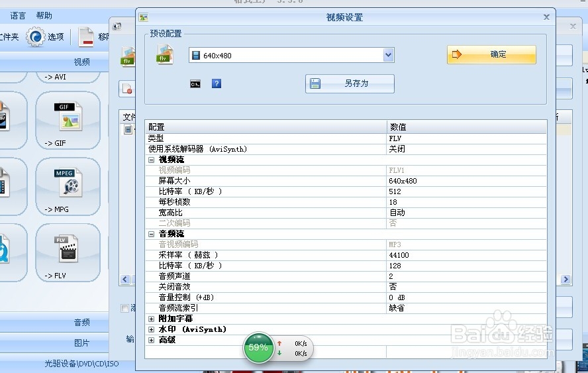This screenshot has height=373, width=588.
Task: Click the title bar icon of 视频设置
Action: click(143, 17)
